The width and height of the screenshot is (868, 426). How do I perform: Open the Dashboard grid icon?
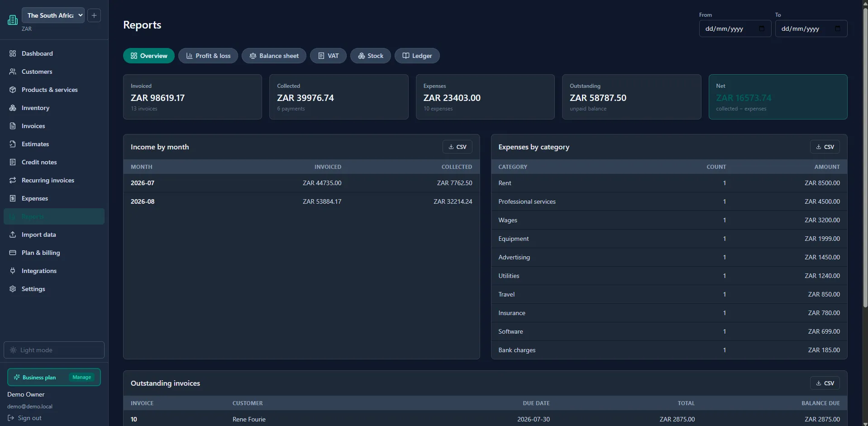[x=13, y=53]
